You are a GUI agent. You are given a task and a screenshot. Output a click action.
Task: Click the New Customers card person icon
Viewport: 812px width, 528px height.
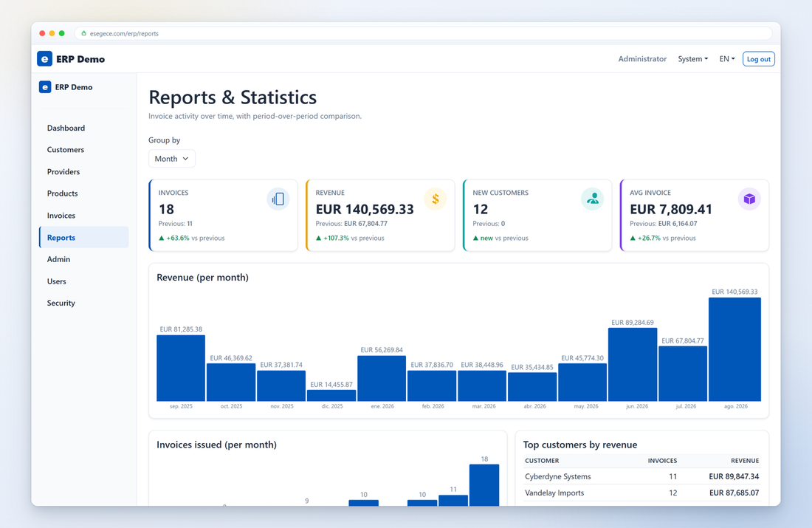click(593, 199)
